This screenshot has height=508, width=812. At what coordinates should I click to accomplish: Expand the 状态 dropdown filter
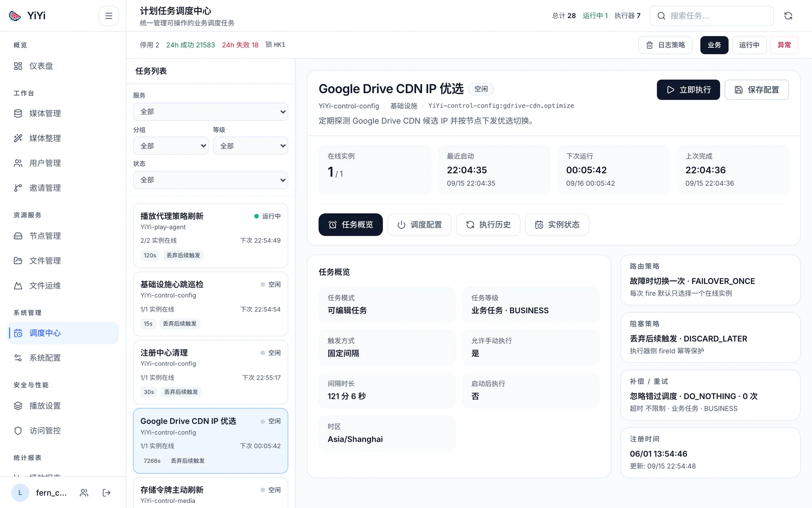click(x=211, y=180)
